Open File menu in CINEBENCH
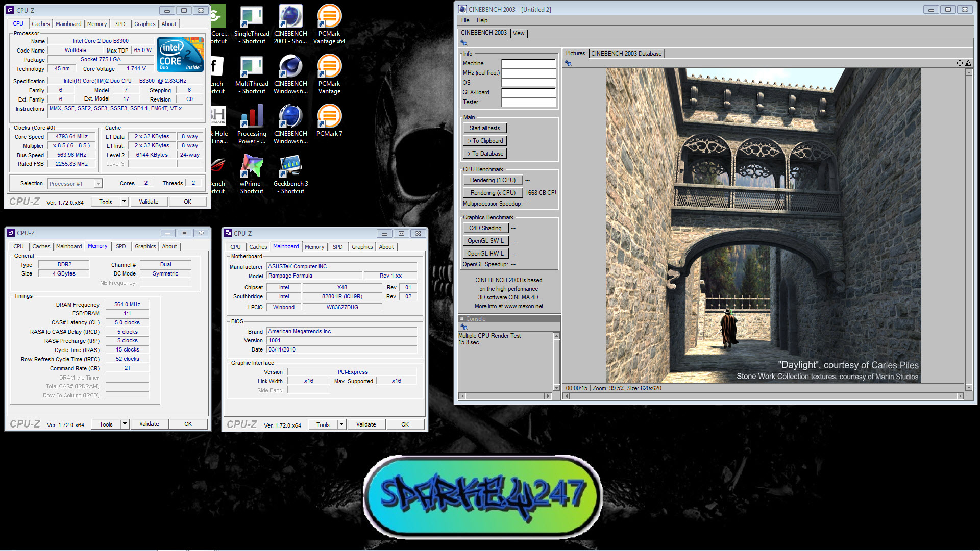 [465, 20]
